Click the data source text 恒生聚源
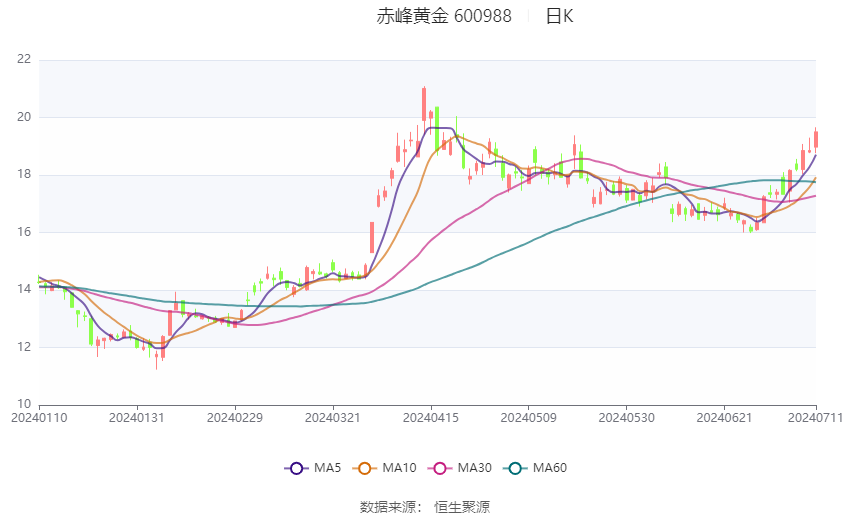850x517 pixels. point(462,507)
